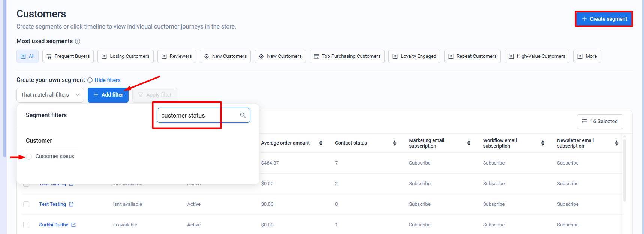Sort Newsletter email subscription column
The height and width of the screenshot is (234, 644).
click(616, 143)
